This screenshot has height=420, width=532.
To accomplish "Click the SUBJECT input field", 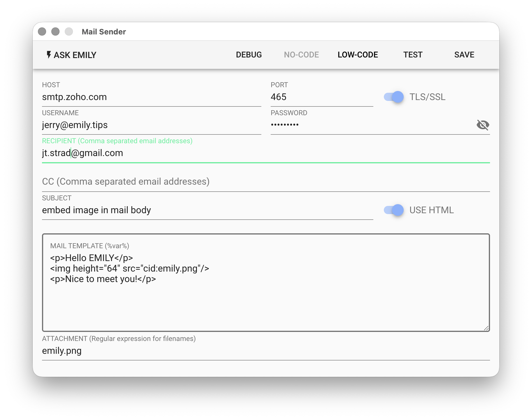I will tap(207, 210).
